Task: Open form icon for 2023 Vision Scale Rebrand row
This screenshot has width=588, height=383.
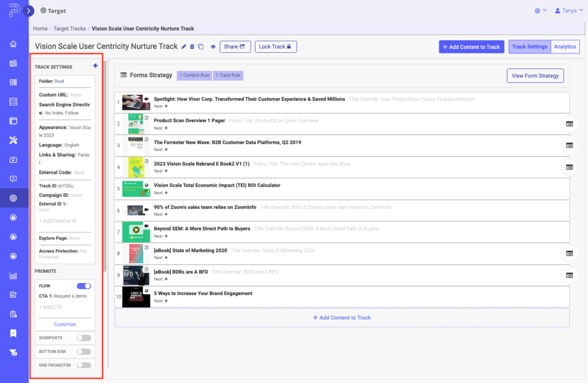Action: (569, 167)
